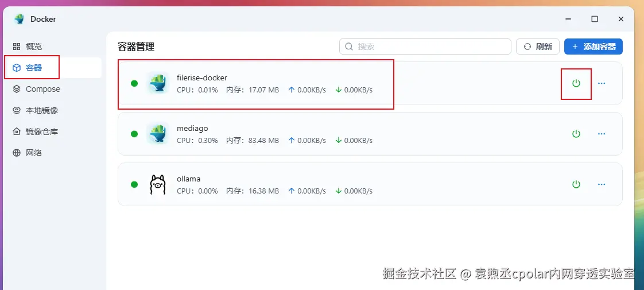This screenshot has width=644, height=290.
Task: Close the Docker window
Action: [621, 19]
